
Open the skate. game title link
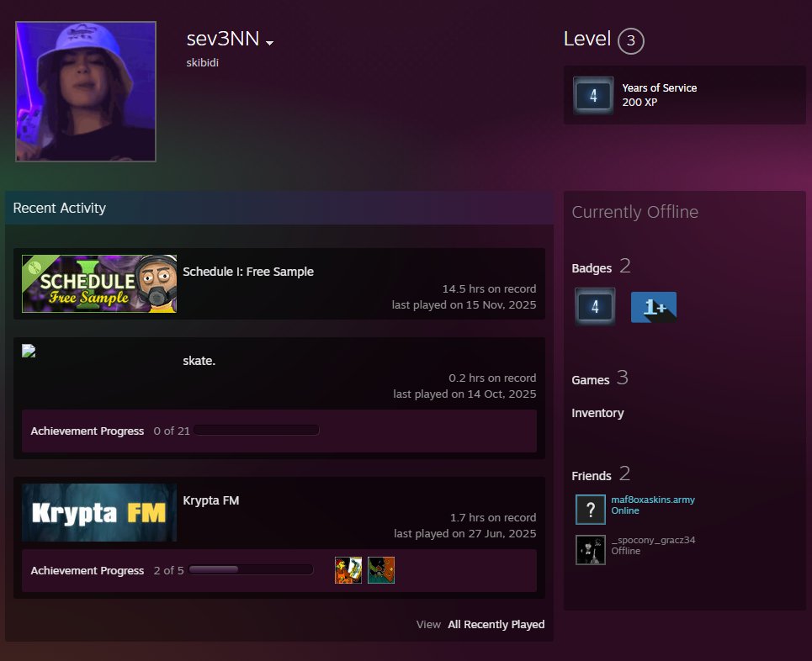[x=199, y=361]
